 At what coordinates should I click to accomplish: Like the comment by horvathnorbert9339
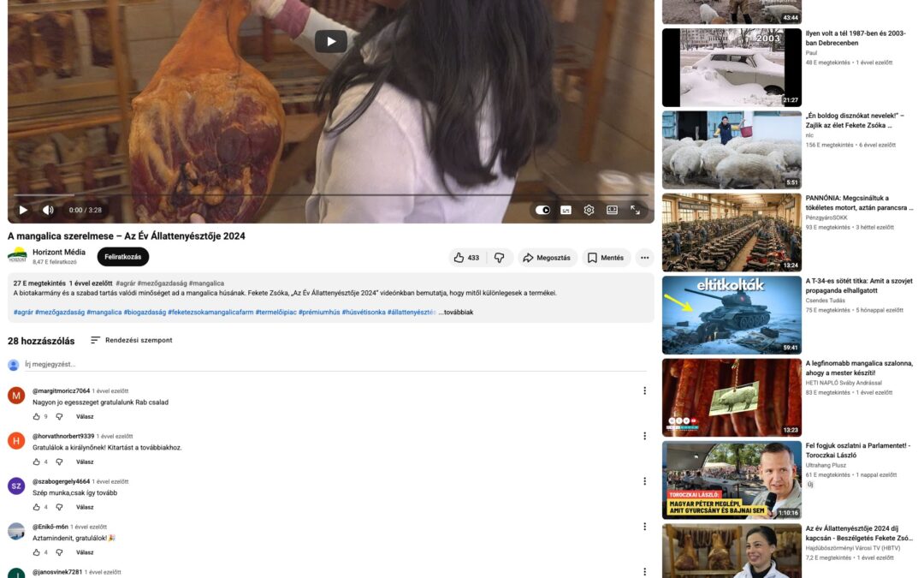37,462
